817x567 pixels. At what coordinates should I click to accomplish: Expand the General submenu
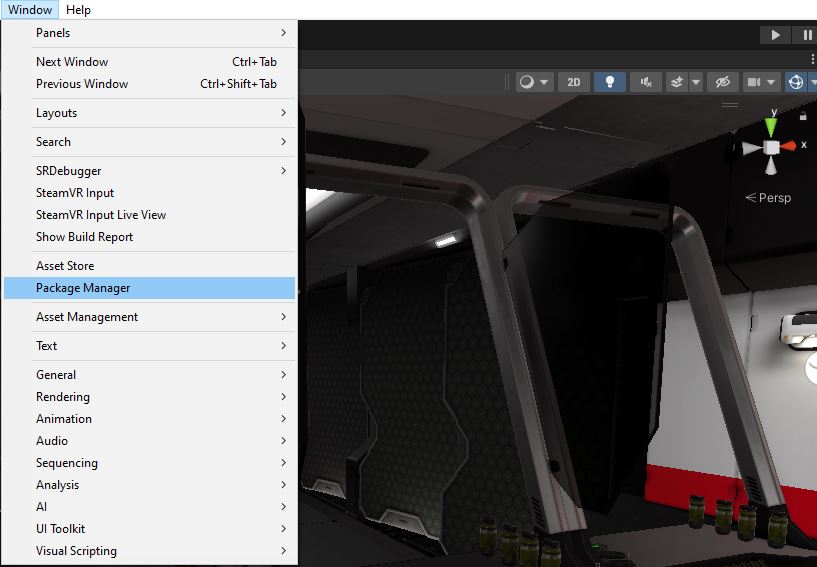[150, 375]
